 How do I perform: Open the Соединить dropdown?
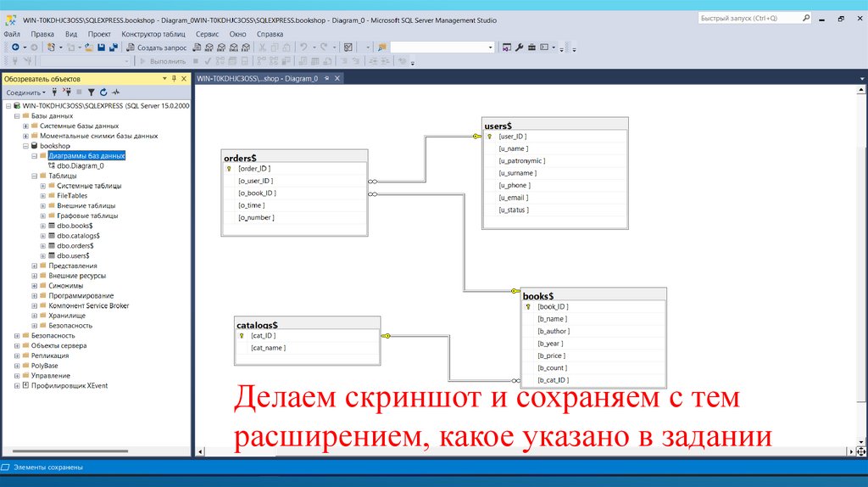26,92
